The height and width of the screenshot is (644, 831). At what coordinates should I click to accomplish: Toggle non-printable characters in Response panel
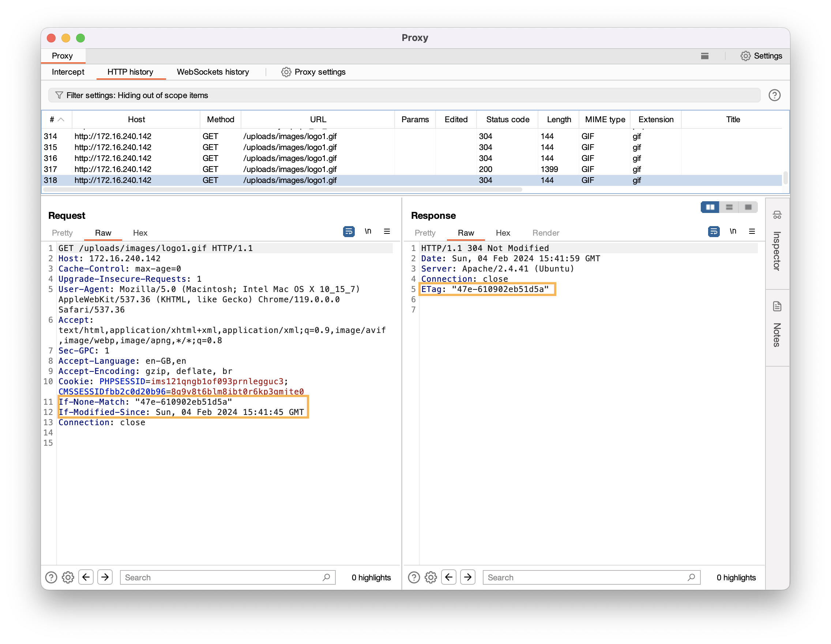(733, 231)
